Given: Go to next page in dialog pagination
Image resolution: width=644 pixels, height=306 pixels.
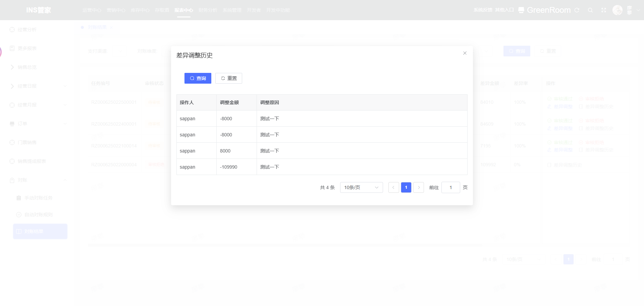Looking at the screenshot, I should tap(419, 187).
